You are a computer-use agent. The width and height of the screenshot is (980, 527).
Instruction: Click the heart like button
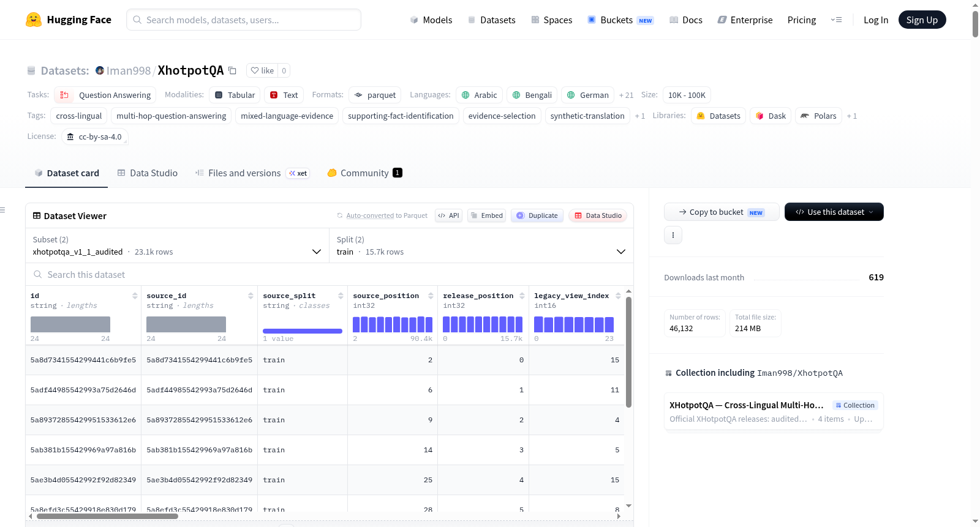(262, 70)
